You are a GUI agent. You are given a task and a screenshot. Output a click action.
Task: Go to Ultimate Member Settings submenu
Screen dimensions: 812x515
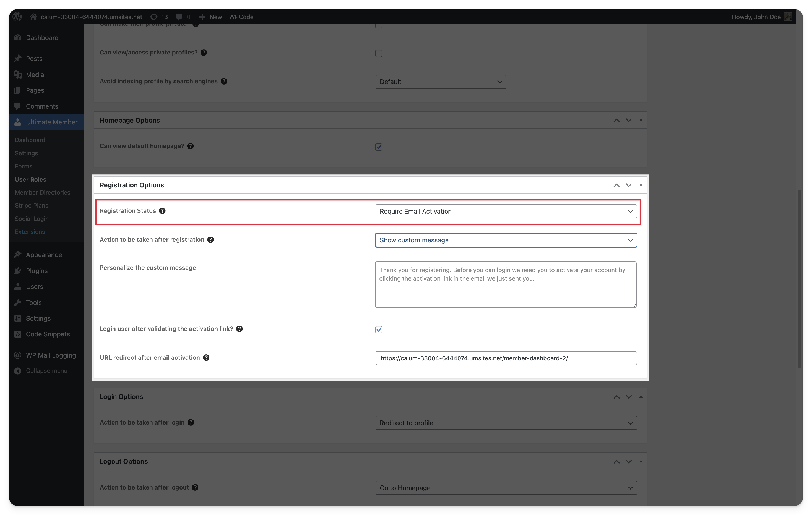coord(26,153)
